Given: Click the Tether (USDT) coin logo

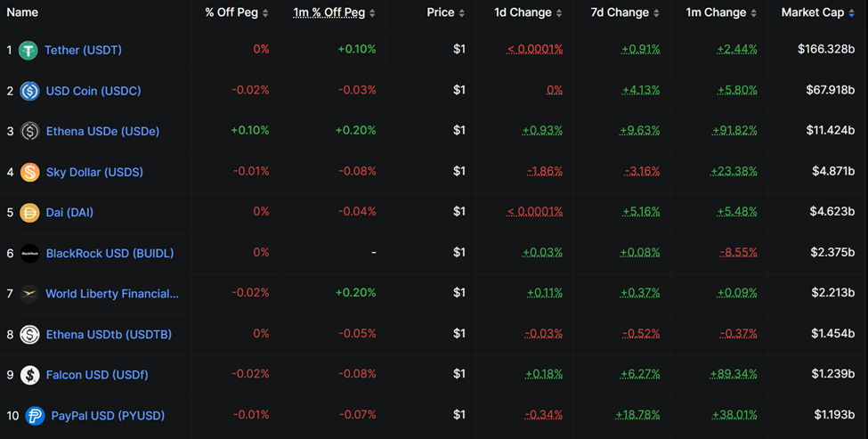Looking at the screenshot, I should click(28, 51).
